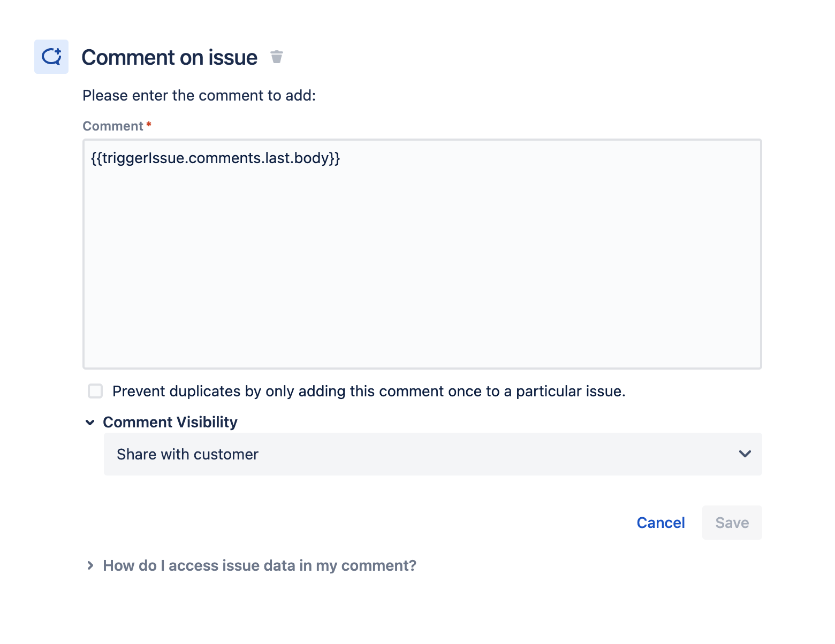Select the "Share with customer" value text
Screen dimensions: 835x644
pyautogui.click(x=187, y=454)
